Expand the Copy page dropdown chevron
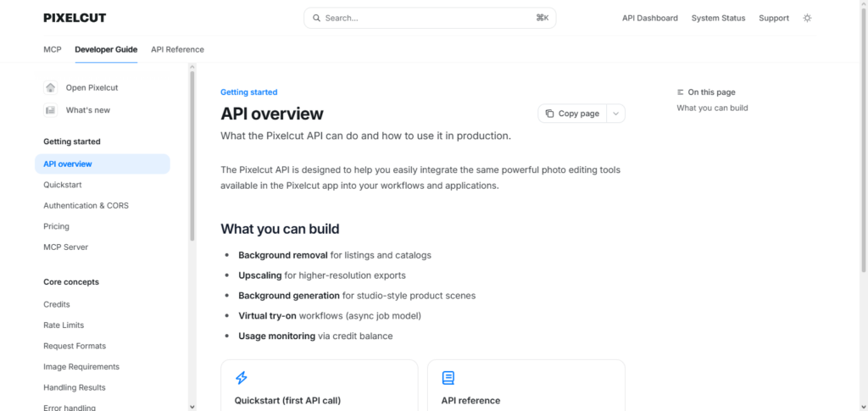This screenshot has height=411, width=868. [x=616, y=114]
